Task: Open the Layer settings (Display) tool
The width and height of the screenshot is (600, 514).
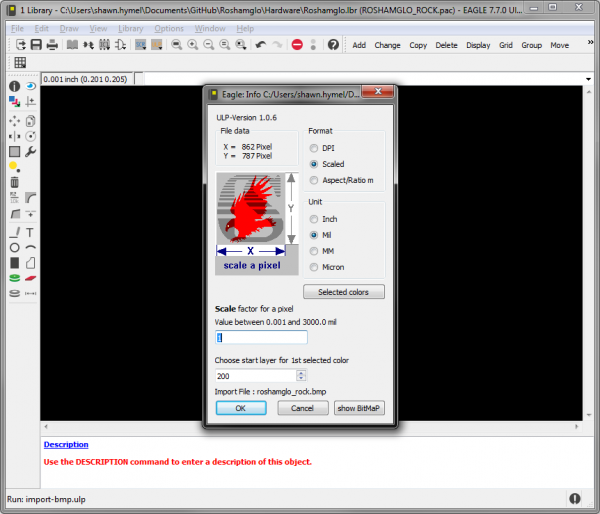Action: (x=15, y=101)
